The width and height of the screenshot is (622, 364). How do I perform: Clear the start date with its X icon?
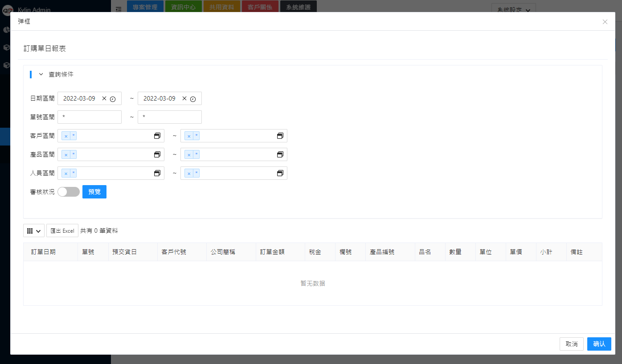[104, 99]
